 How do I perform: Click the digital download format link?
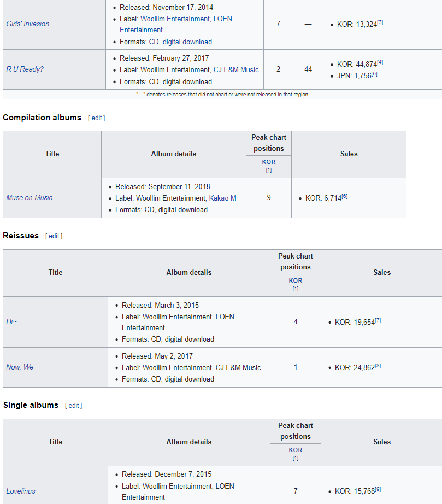(x=187, y=42)
